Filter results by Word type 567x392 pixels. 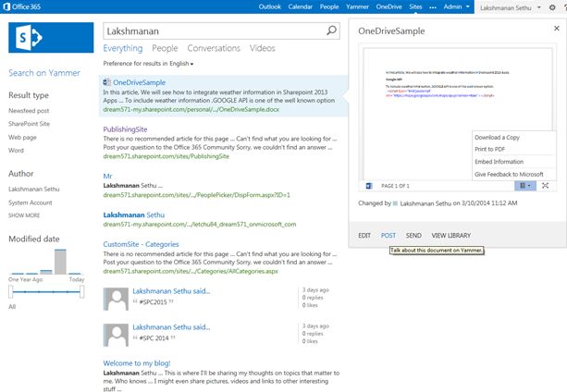pos(17,151)
